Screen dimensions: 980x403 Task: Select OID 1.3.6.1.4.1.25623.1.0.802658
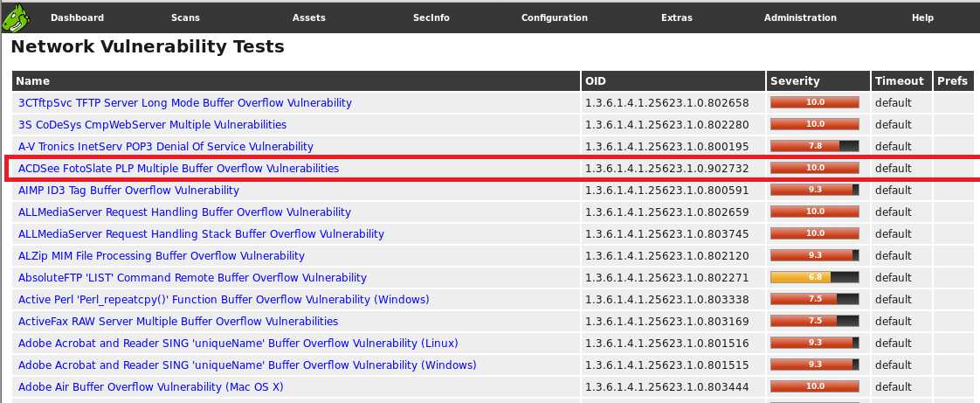pos(667,102)
